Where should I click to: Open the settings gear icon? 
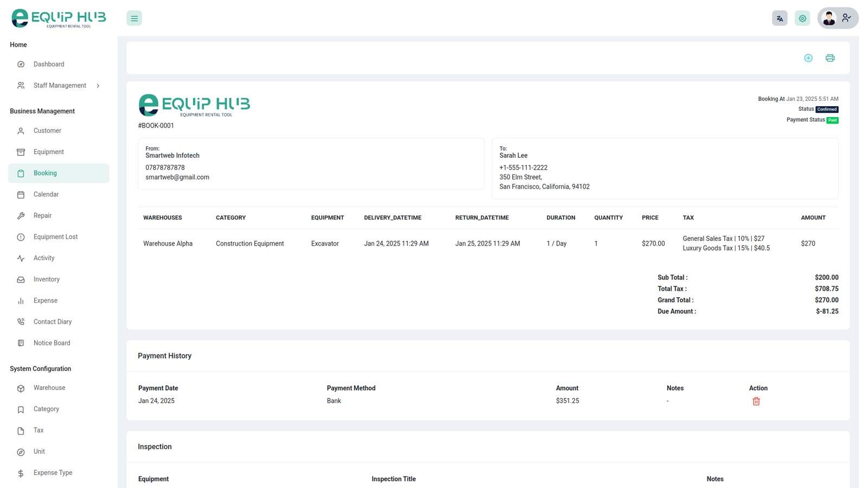(802, 18)
